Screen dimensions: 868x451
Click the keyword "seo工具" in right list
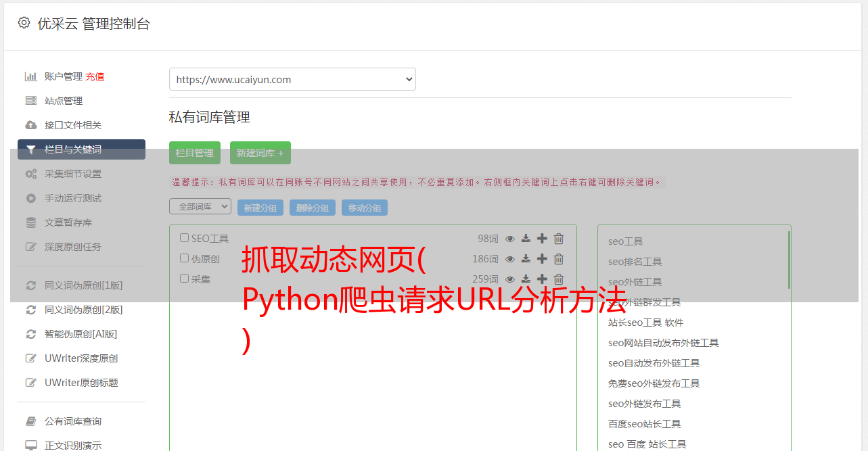(626, 241)
